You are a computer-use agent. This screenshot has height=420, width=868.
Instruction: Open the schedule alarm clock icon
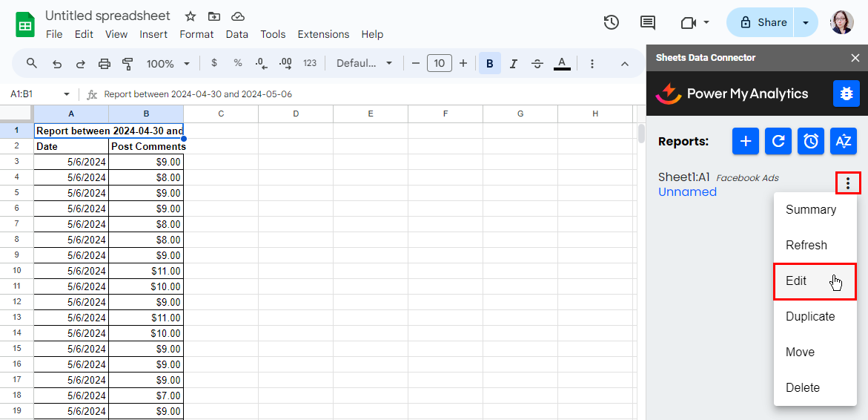[x=811, y=141]
